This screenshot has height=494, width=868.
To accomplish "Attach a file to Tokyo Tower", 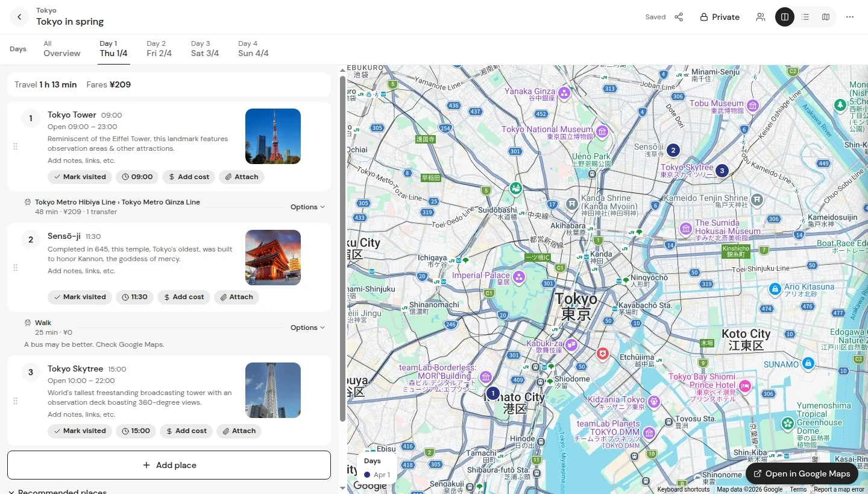I will [241, 177].
